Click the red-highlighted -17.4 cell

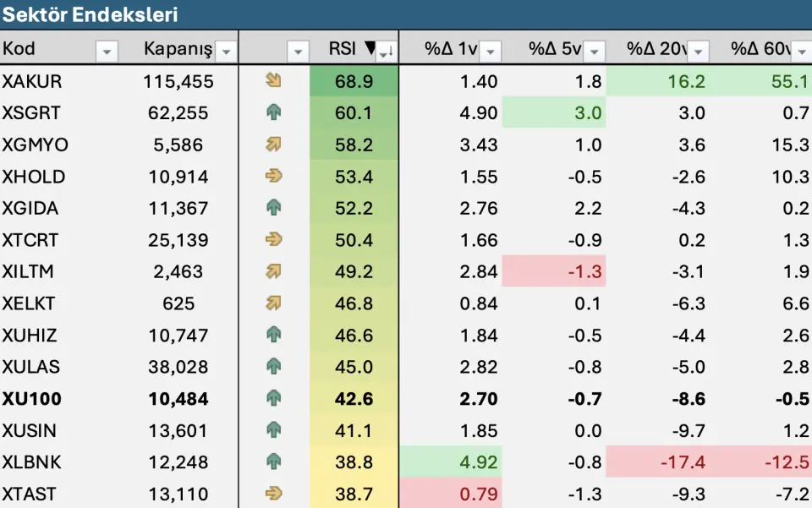[683, 462]
